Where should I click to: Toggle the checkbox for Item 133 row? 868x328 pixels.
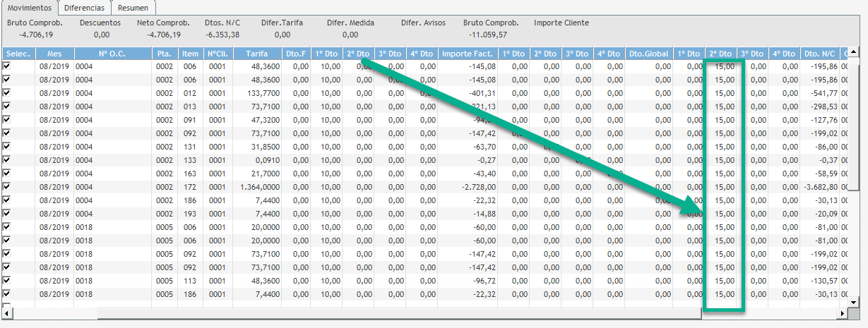(x=7, y=159)
